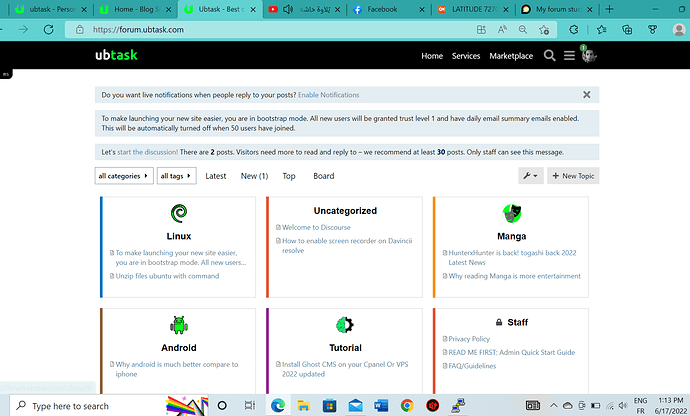The width and height of the screenshot is (690, 416).
Task: Open the browser profile avatar
Action: pyautogui.click(x=679, y=29)
